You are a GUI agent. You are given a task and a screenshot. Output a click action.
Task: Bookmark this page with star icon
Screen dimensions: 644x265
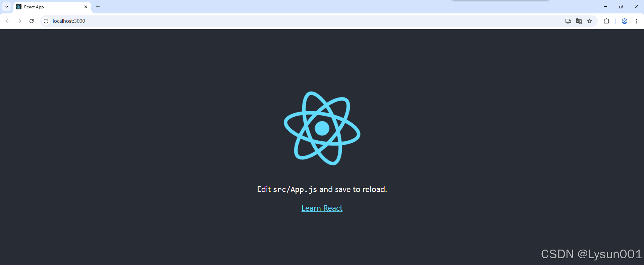coord(590,21)
